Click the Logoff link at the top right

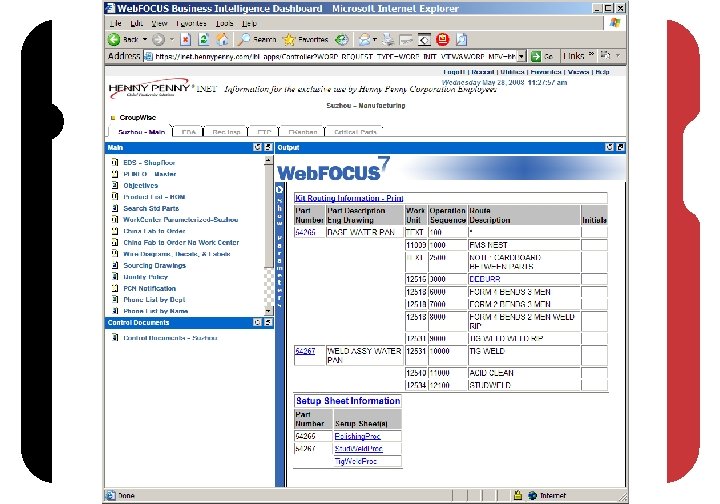point(454,72)
